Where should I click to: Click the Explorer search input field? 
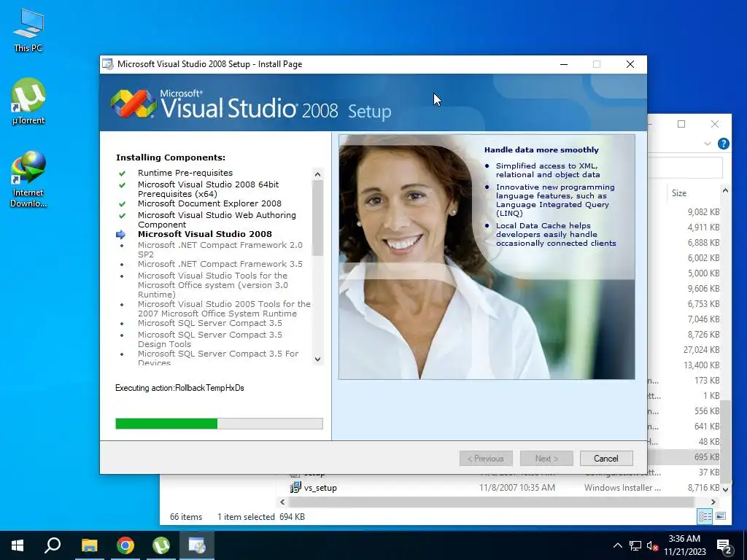point(685,168)
